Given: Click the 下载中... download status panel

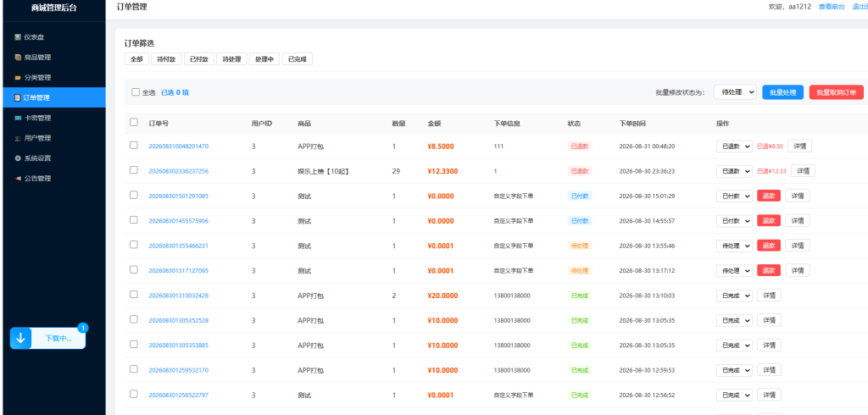Looking at the screenshot, I should pos(47,338).
